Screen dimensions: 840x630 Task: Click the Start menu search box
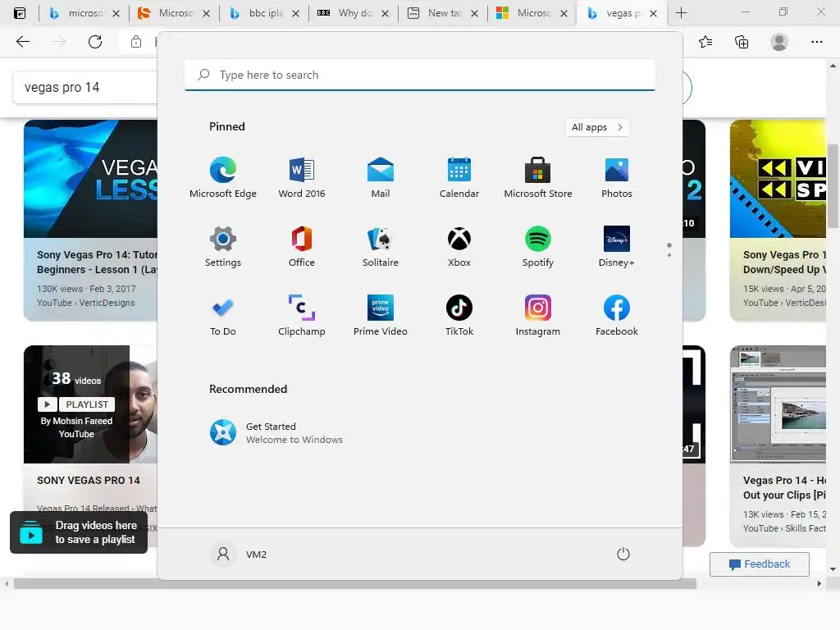[x=420, y=75]
